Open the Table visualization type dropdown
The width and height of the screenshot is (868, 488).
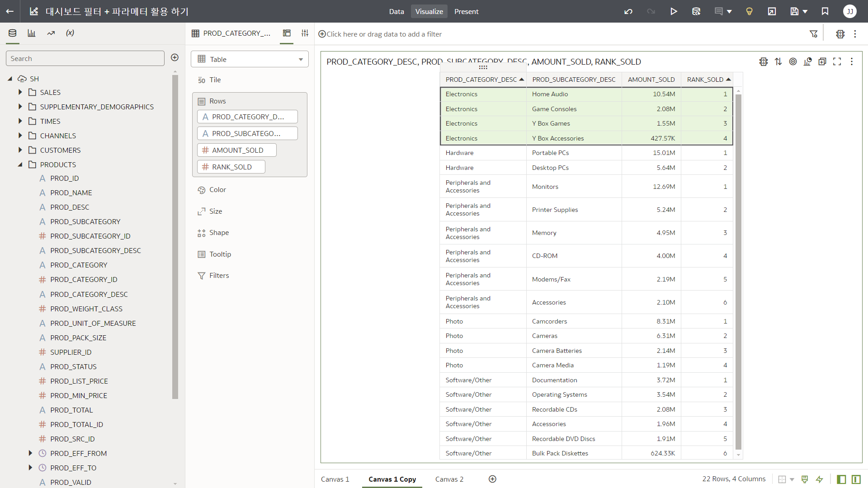coord(250,59)
